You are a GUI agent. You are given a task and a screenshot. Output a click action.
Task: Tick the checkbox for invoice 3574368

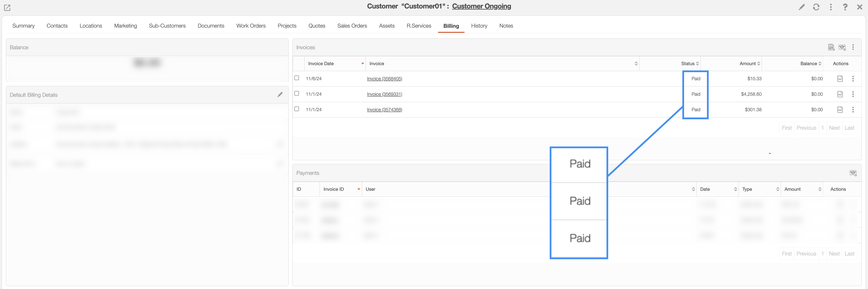click(296, 109)
